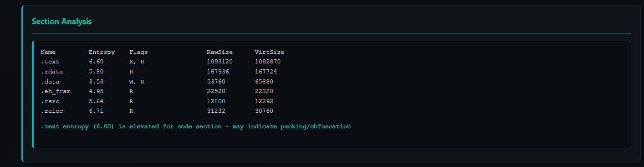
Task: Click entropy value 5.64
Action: point(96,101)
